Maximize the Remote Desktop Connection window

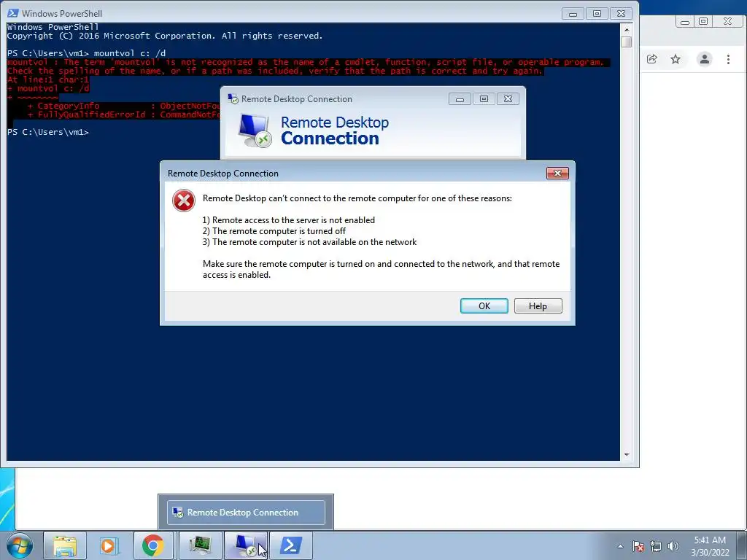coord(484,98)
